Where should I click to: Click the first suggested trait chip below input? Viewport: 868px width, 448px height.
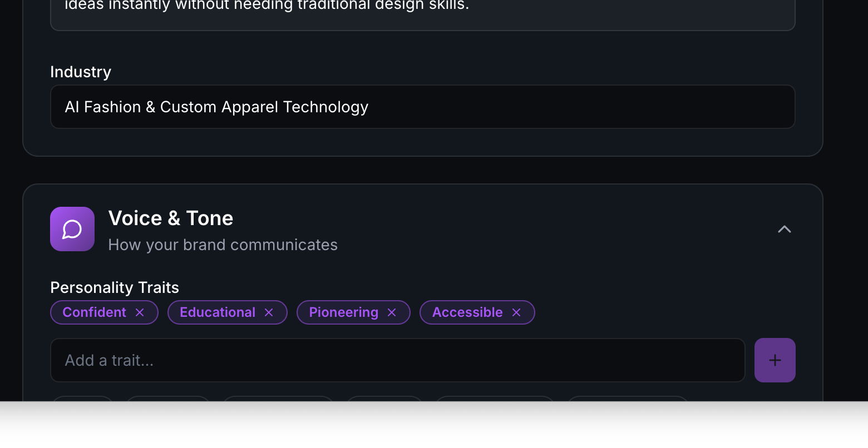(x=83, y=398)
